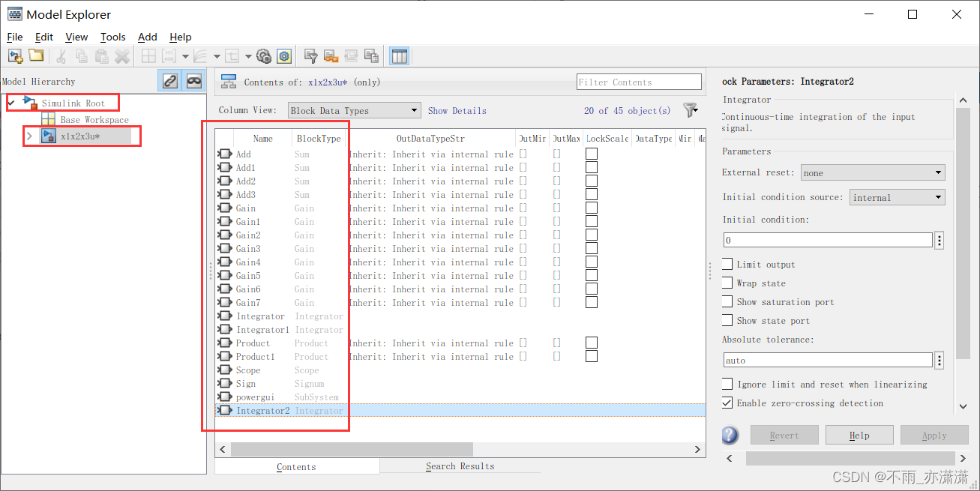Click the blue question mark help icon
This screenshot has width=980, height=491.
pos(730,435)
